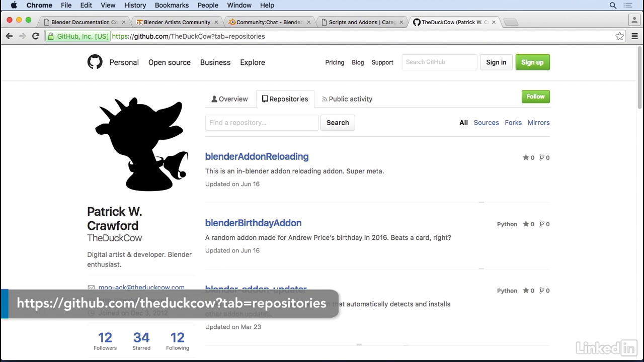
Task: Select the Repositories profile tab
Action: point(285,99)
